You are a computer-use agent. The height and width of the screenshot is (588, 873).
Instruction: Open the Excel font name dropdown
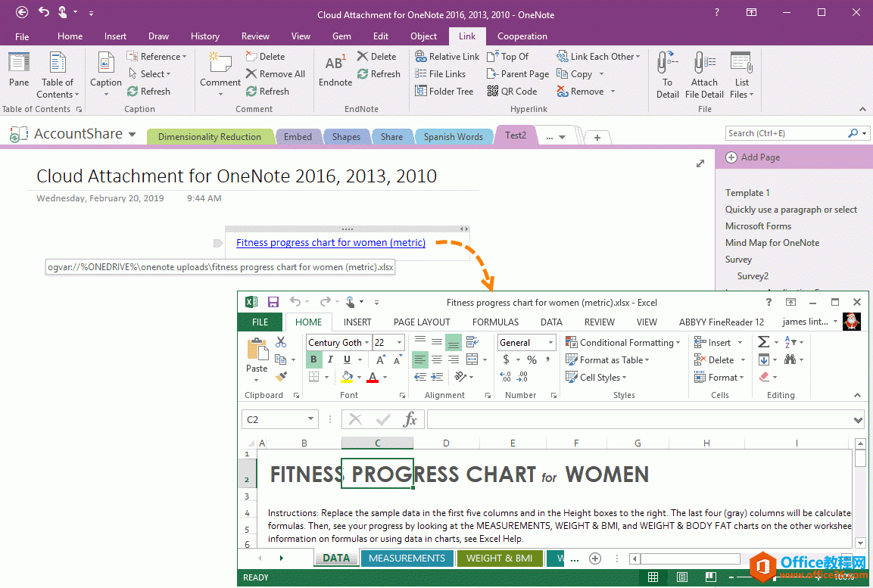pyautogui.click(x=367, y=343)
